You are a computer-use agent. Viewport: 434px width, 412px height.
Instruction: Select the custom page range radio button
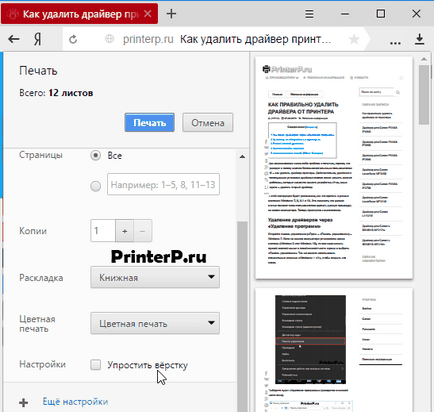(96, 186)
